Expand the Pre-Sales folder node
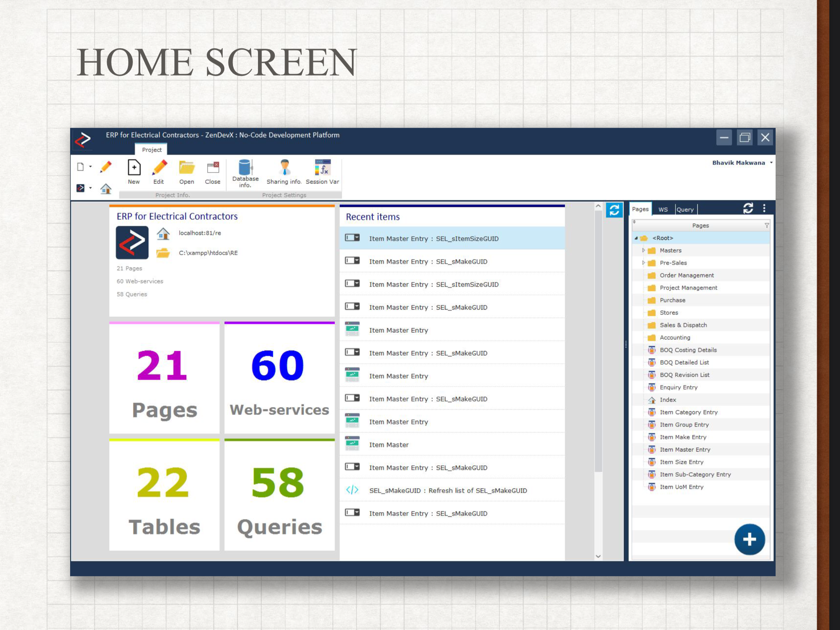Viewport: 840px width, 630px height. pyautogui.click(x=643, y=263)
